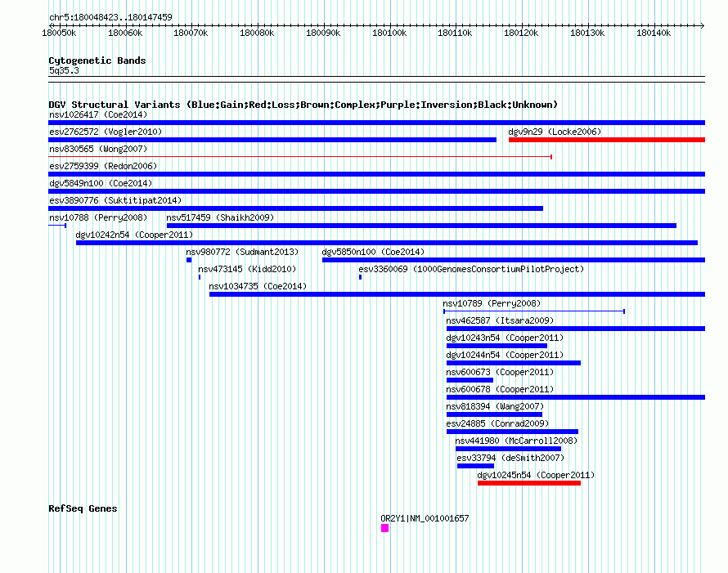Screen dimensions: 728x573
Task: Click the chr5:180048423..180147459 region label
Action: 110,17
